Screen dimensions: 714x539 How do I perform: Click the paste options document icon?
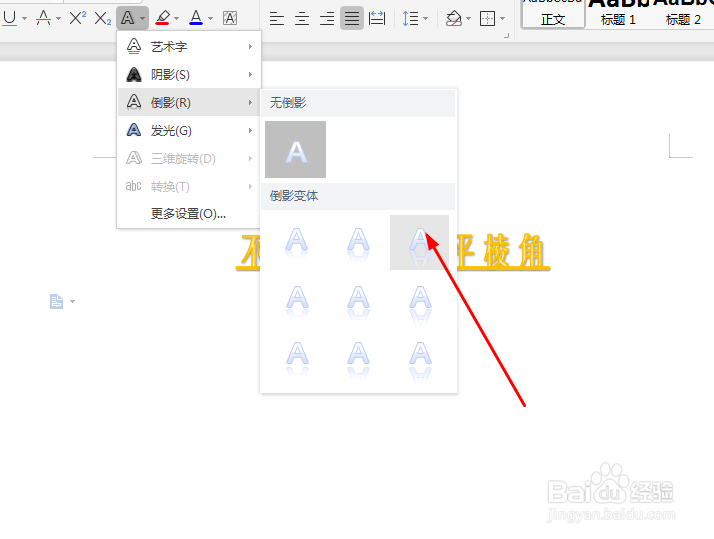[56, 301]
